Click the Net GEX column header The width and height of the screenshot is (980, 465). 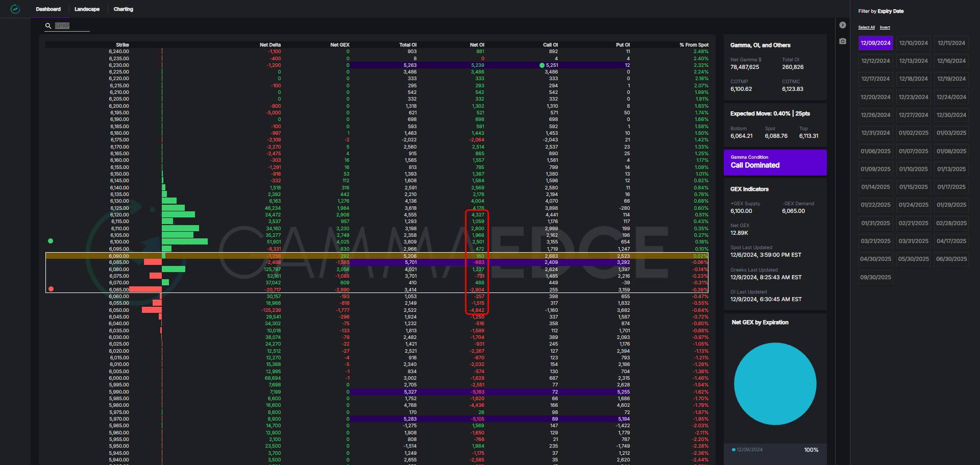pos(339,45)
